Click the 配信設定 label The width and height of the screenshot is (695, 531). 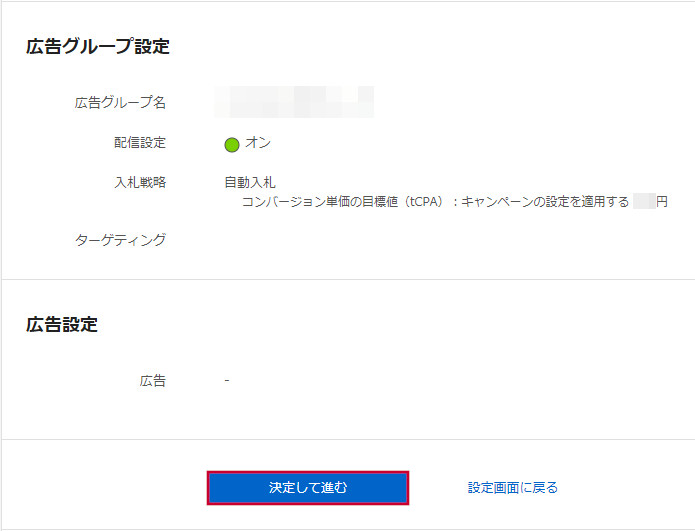[x=140, y=143]
